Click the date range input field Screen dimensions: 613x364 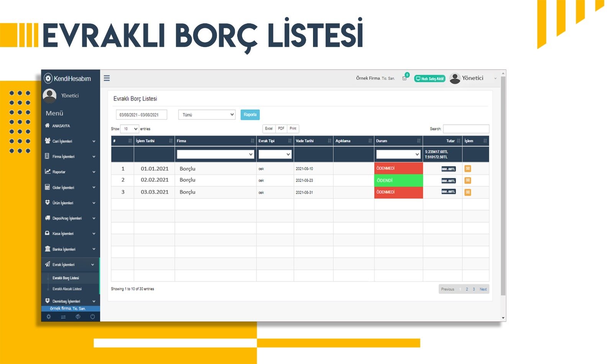pyautogui.click(x=141, y=115)
